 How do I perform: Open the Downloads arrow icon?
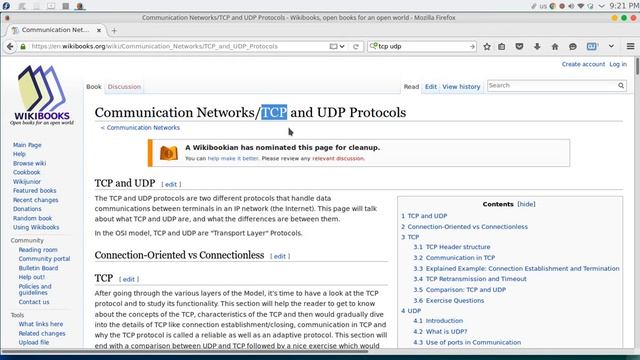point(537,47)
